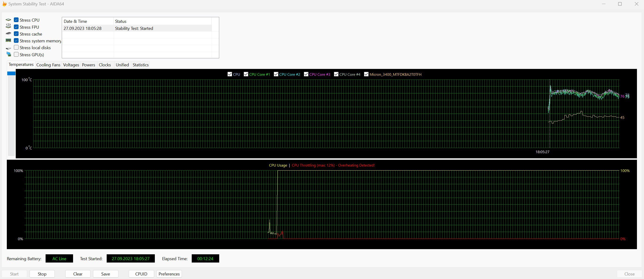Click the Stress cache icon
The height and width of the screenshot is (279, 644).
pyautogui.click(x=8, y=33)
